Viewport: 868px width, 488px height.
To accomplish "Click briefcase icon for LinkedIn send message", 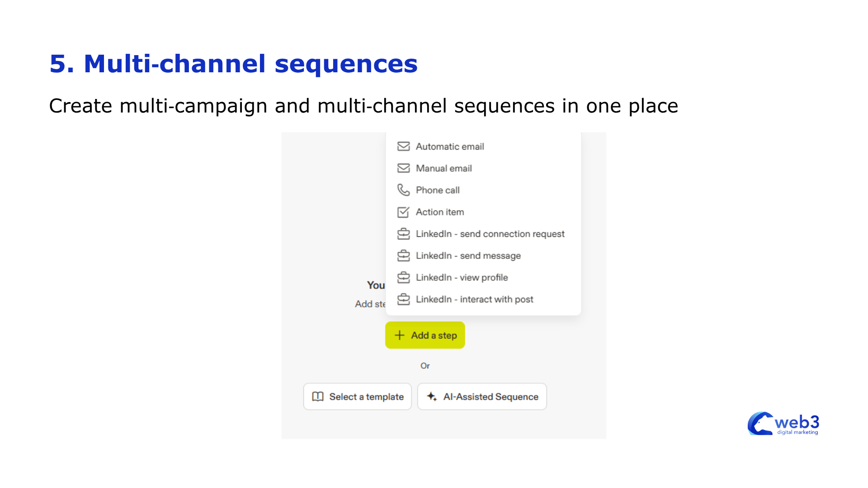I will (x=403, y=256).
